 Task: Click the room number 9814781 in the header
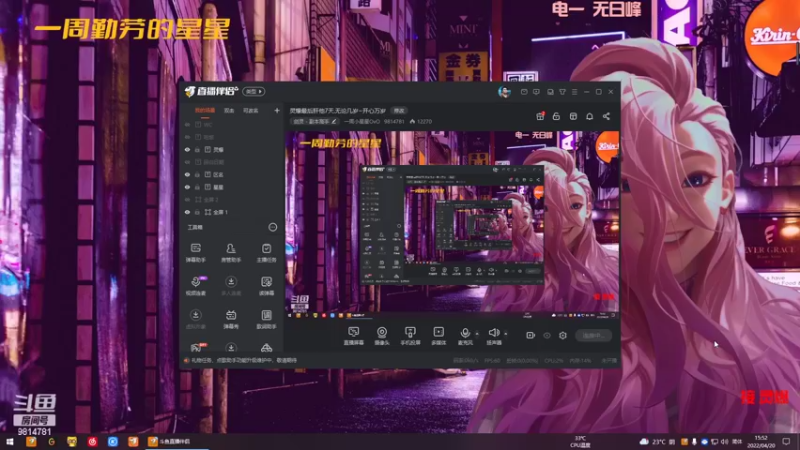(394, 121)
